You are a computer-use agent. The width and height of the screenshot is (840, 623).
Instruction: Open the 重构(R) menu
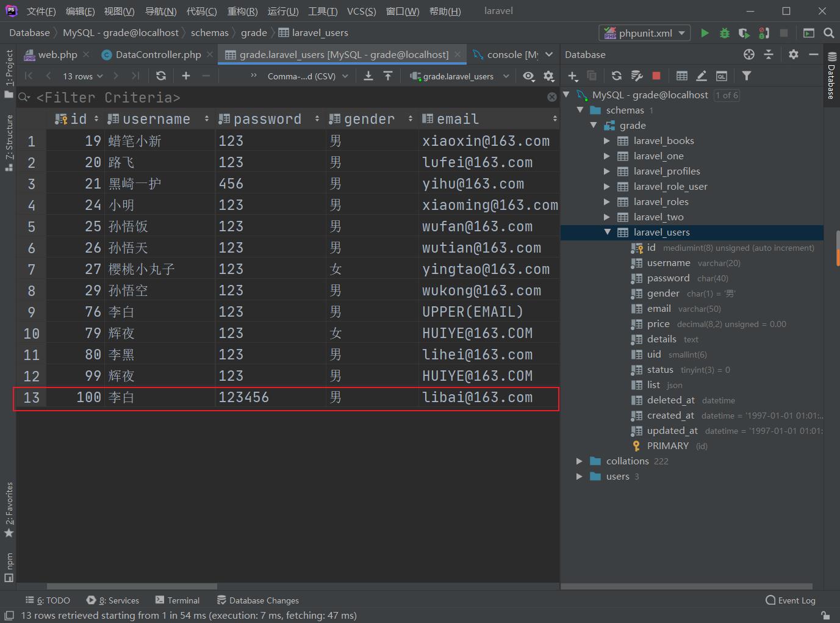tap(242, 11)
